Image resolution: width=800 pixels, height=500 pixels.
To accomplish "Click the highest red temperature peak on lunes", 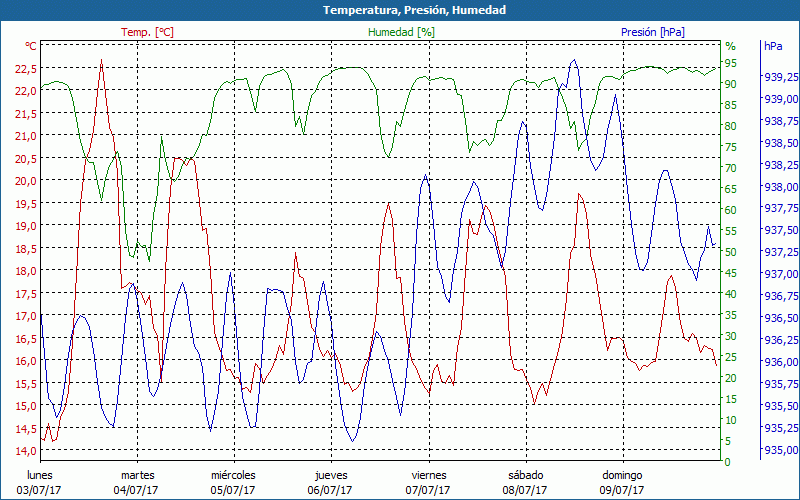I will click(102, 61).
